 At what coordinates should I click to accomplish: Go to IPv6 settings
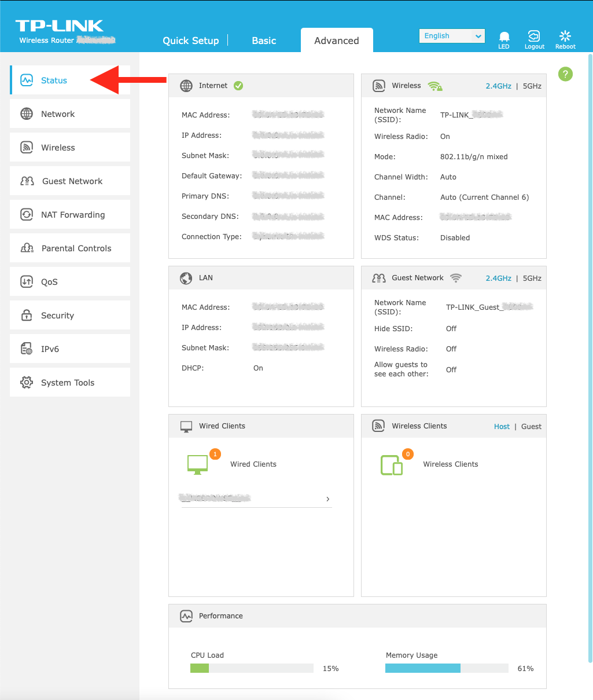click(70, 349)
